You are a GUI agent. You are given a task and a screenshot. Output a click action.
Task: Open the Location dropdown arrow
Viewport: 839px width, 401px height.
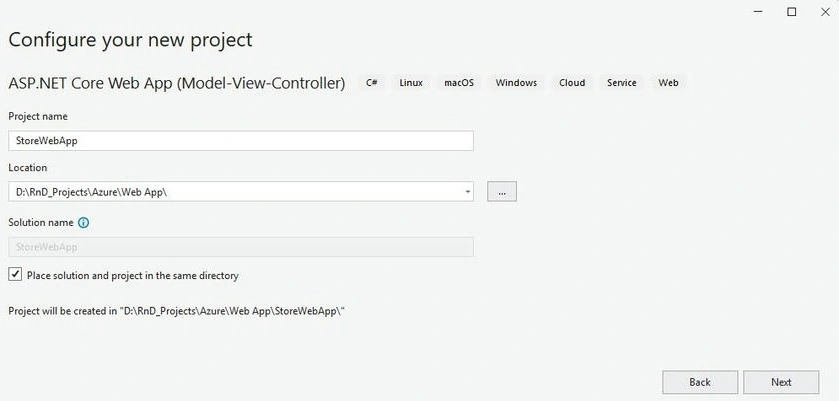468,192
